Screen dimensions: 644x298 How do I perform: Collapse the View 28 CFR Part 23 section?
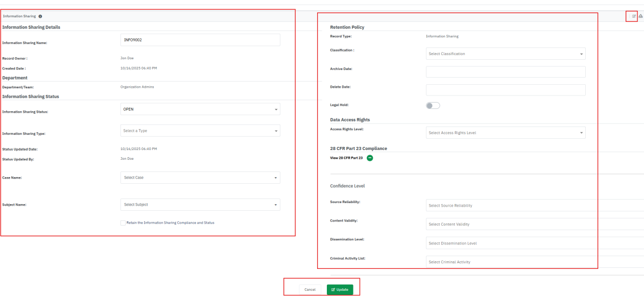(370, 158)
